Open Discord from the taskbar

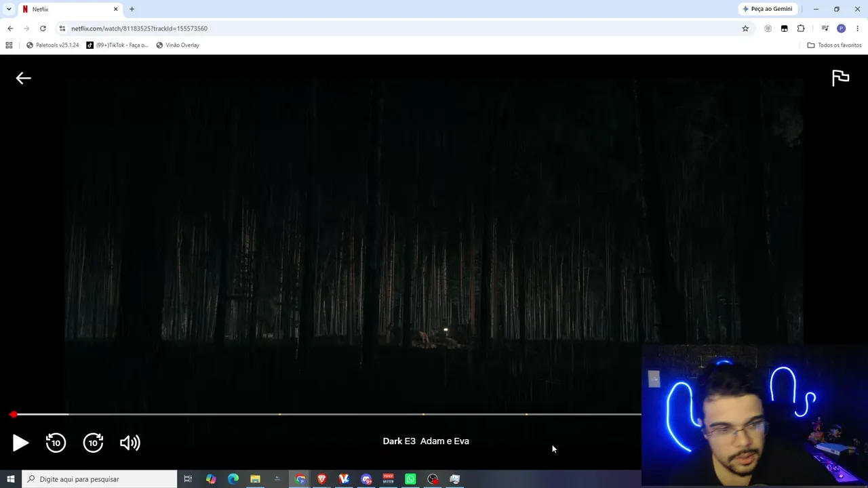pos(366,479)
